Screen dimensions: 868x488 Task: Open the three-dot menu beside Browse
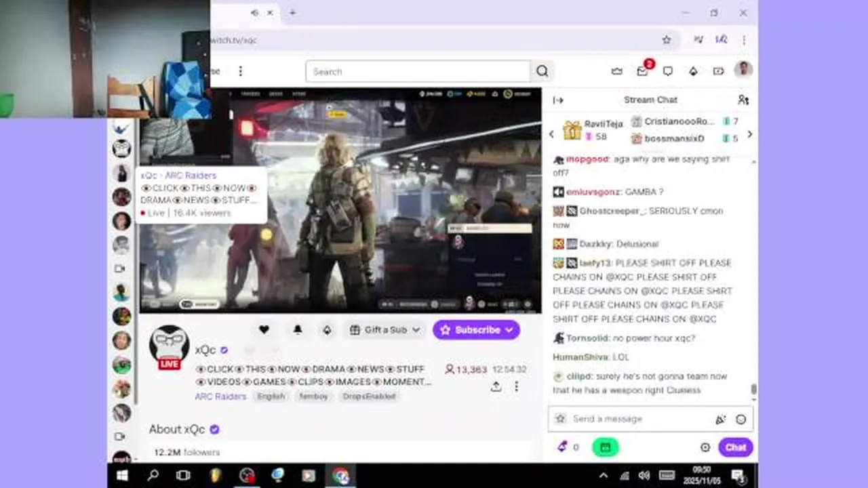[x=240, y=71]
